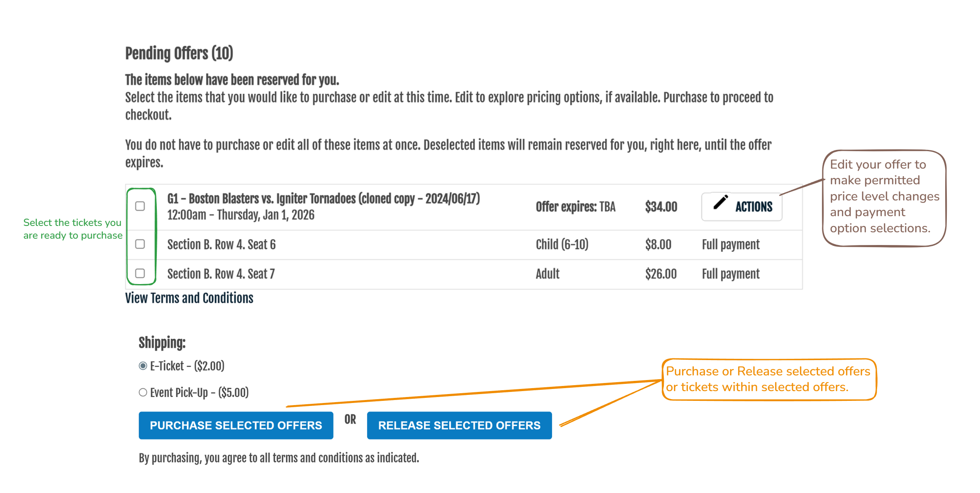The height and width of the screenshot is (493, 980).
Task: Select the Seat 7 ticket checkbox
Action: (x=140, y=273)
